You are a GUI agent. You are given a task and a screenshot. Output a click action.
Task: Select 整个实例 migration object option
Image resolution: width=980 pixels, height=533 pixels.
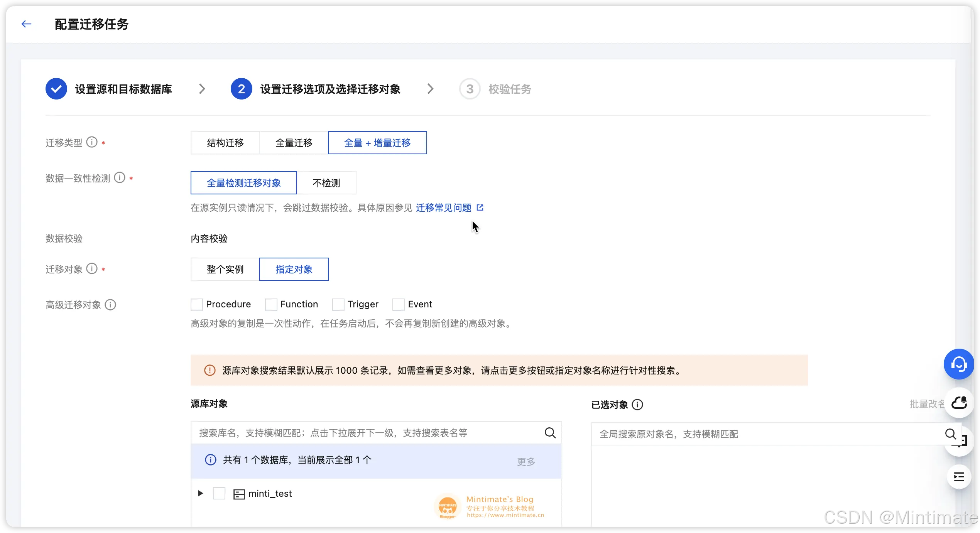coord(225,269)
